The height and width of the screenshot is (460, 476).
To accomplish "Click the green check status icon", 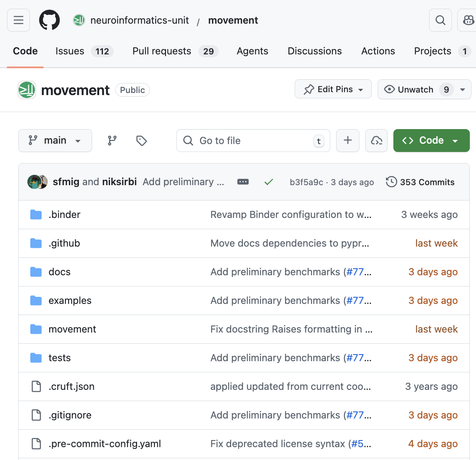I will (x=269, y=182).
